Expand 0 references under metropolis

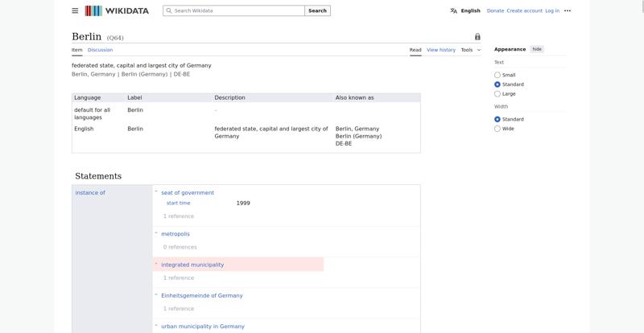[x=180, y=247]
